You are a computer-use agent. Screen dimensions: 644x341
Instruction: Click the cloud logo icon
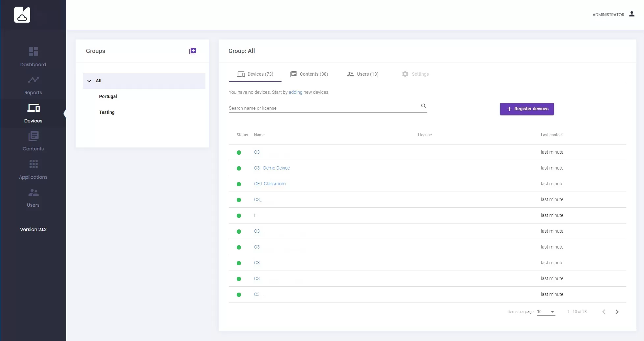pyautogui.click(x=22, y=15)
